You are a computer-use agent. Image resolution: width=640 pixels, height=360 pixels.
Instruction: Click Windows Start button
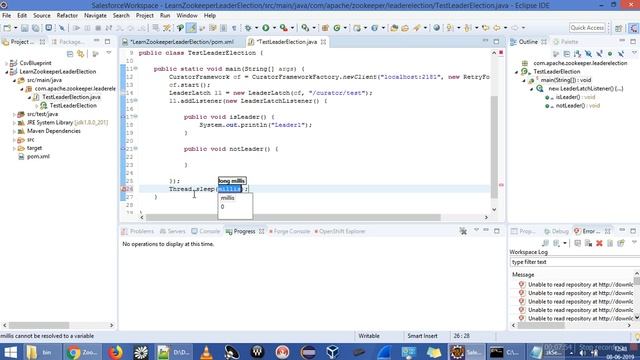(10, 352)
